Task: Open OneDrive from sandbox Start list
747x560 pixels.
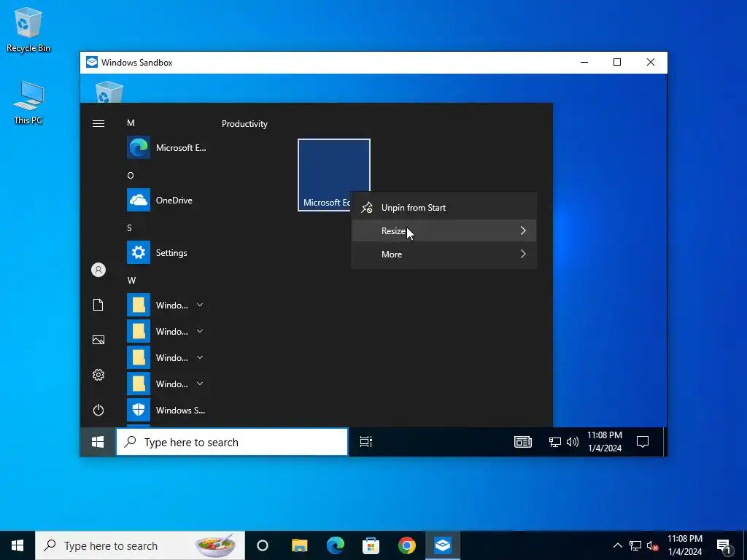Action: pyautogui.click(x=160, y=200)
